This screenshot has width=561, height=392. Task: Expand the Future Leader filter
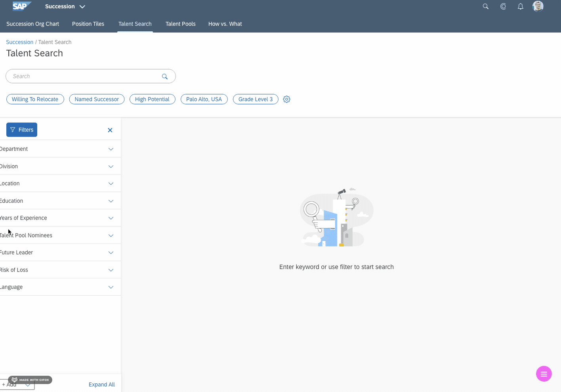pos(60,252)
